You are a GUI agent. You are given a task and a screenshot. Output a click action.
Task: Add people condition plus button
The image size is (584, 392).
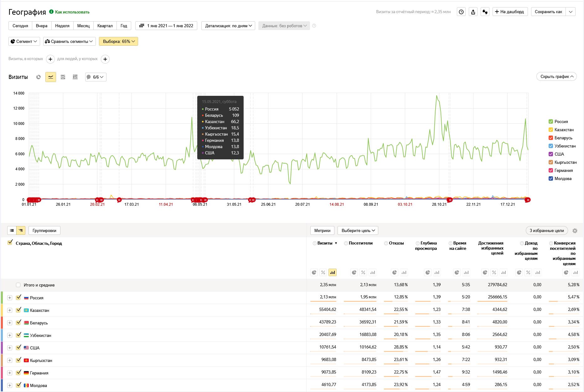pyautogui.click(x=106, y=59)
